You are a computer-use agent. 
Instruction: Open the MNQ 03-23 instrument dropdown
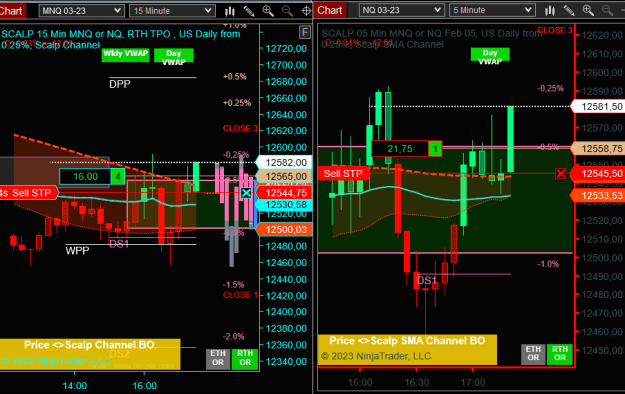point(81,11)
